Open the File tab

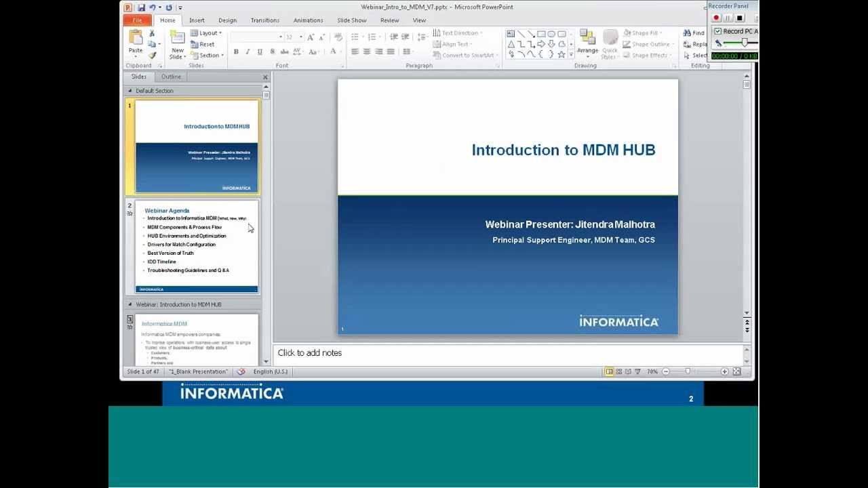point(137,20)
